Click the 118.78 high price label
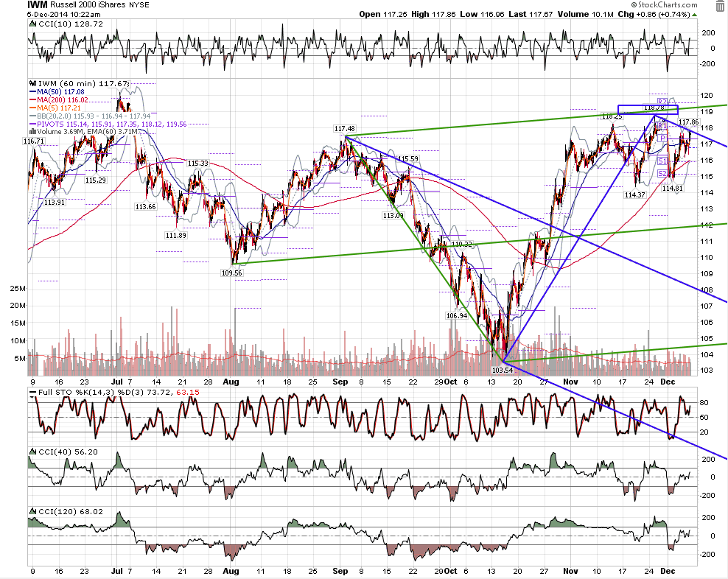Image resolution: width=728 pixels, height=579 pixels. tap(654, 108)
